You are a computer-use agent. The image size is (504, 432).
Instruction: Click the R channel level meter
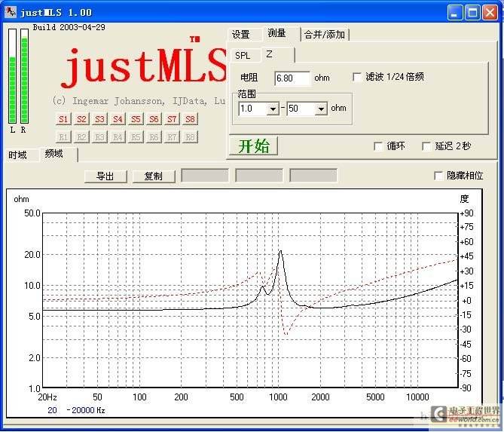click(x=24, y=76)
